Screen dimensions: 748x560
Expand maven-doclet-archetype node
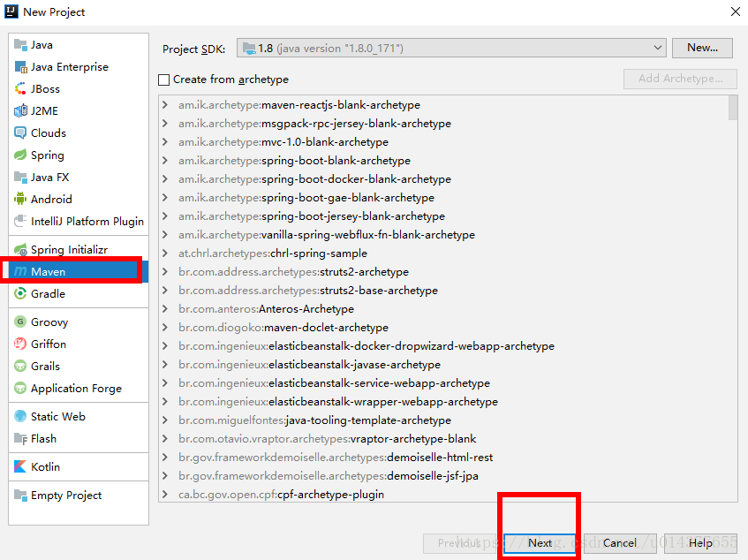click(165, 327)
